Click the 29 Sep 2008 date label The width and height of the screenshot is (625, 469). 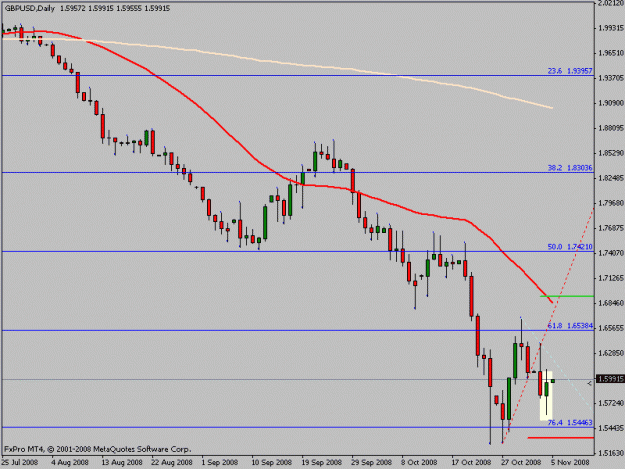coord(371,462)
